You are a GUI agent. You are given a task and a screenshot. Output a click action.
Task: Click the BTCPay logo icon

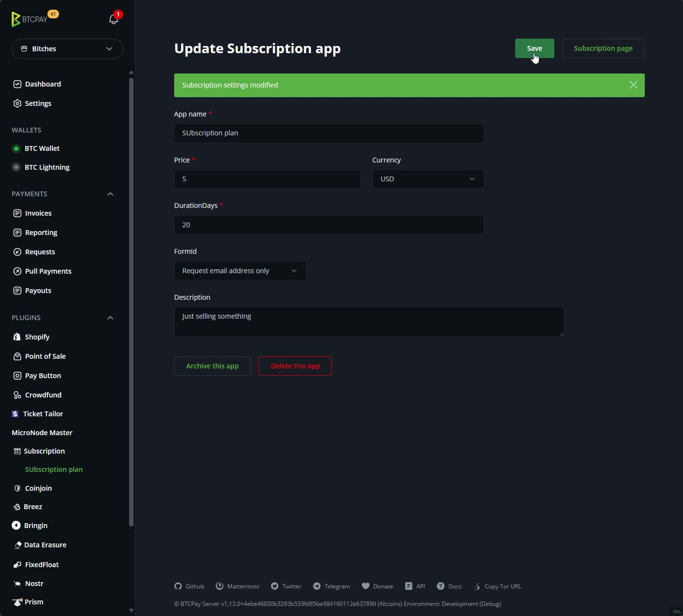[x=16, y=19]
